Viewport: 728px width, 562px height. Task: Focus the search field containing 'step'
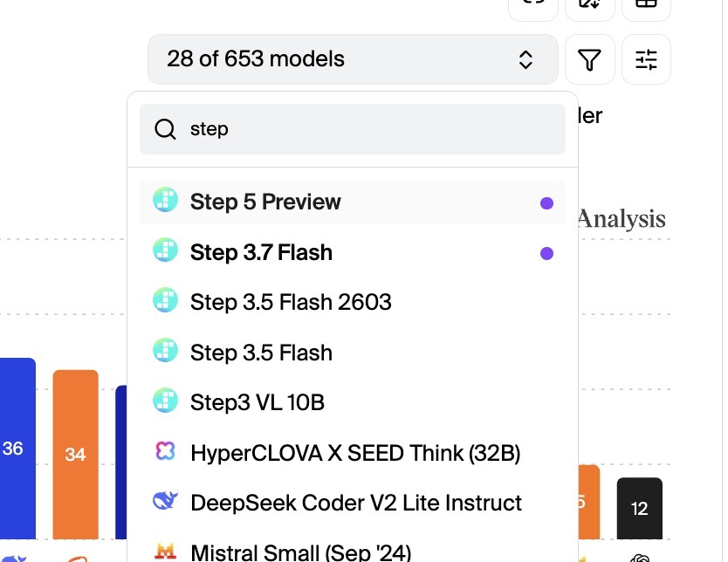pos(353,129)
